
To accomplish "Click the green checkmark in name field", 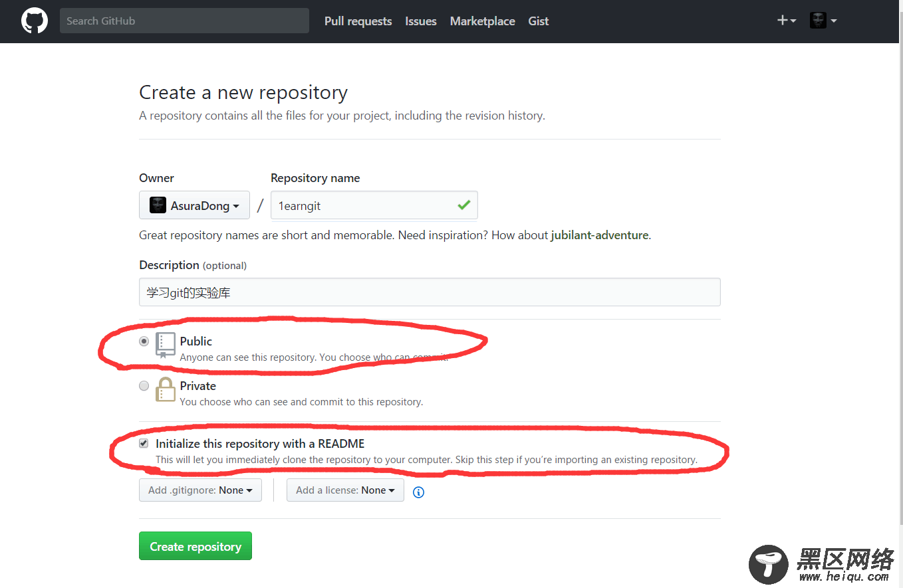I will click(x=464, y=205).
